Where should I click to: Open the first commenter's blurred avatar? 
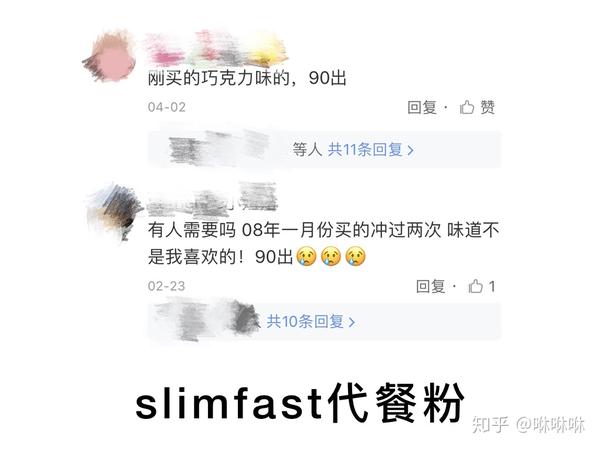[110, 58]
